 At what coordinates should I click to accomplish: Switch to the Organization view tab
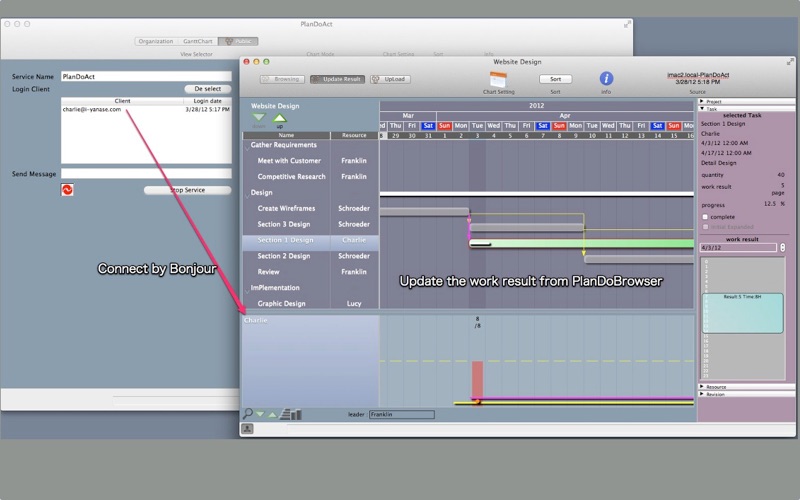tap(156, 41)
